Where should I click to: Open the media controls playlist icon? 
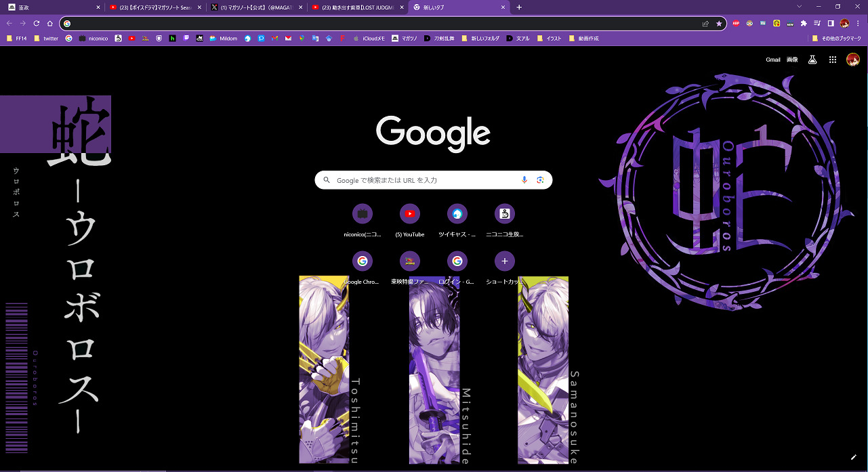pos(817,23)
